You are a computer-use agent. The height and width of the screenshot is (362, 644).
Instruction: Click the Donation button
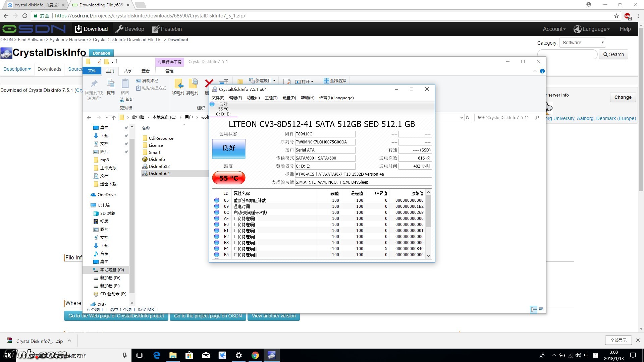point(101,53)
